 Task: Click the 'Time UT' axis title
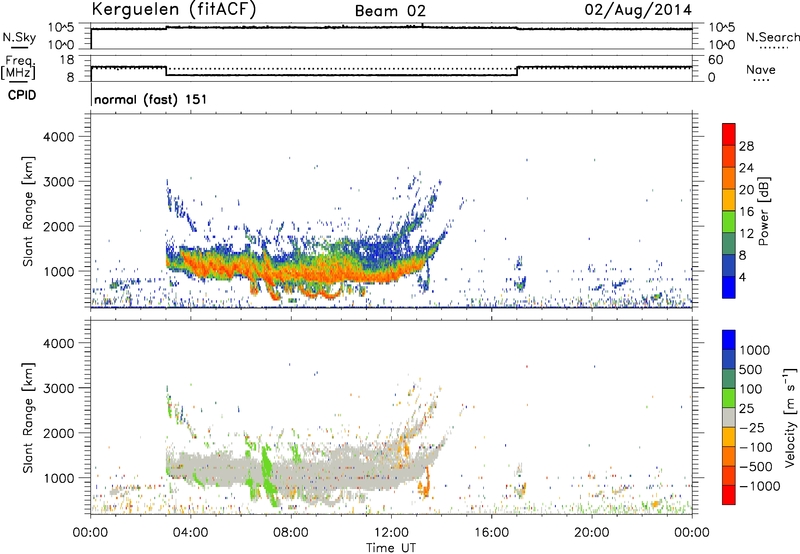[391, 548]
